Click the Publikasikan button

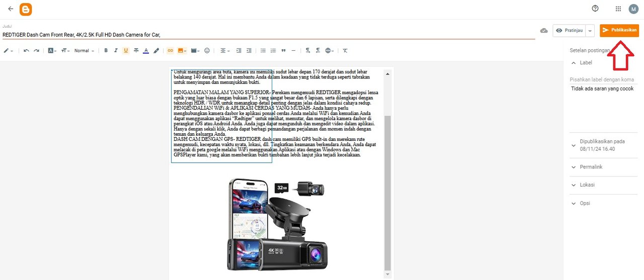619,30
